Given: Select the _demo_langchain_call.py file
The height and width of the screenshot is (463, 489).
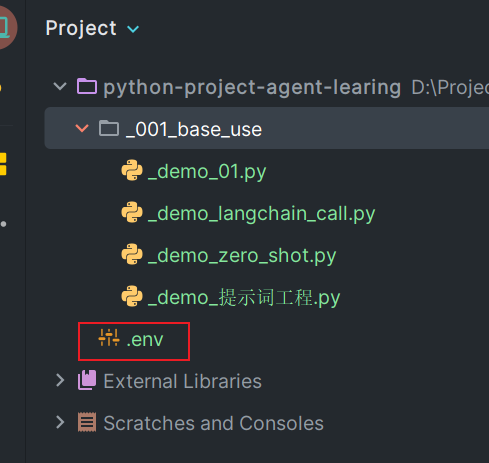Looking at the screenshot, I should (x=262, y=214).
